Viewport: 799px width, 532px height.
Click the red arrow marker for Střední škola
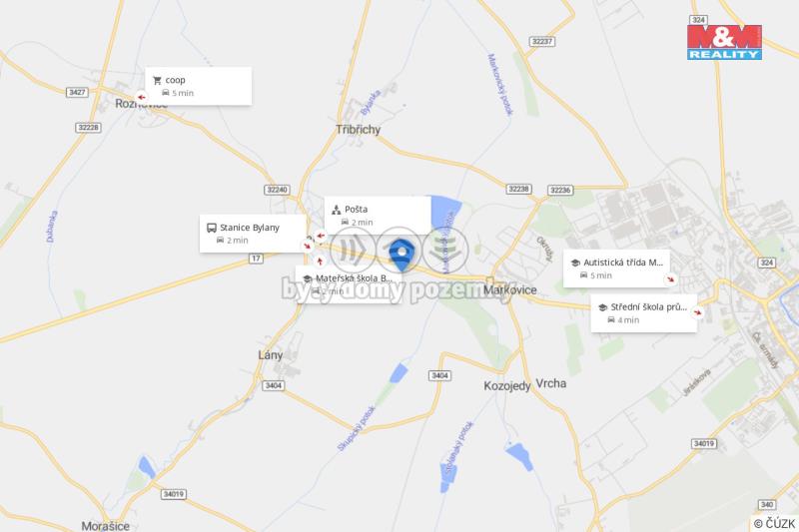[698, 312]
